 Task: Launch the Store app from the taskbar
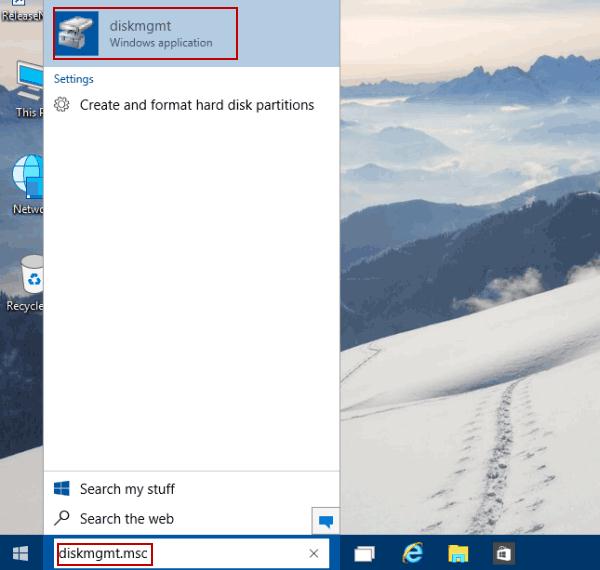[505, 553]
